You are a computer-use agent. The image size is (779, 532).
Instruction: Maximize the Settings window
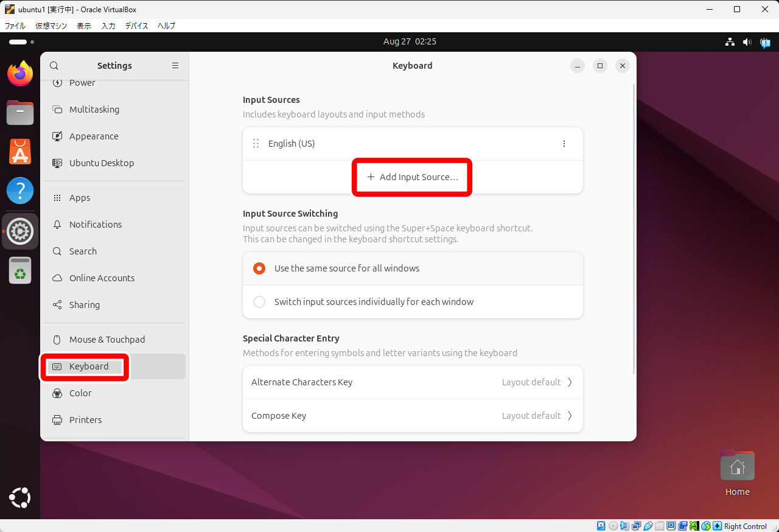pyautogui.click(x=600, y=66)
